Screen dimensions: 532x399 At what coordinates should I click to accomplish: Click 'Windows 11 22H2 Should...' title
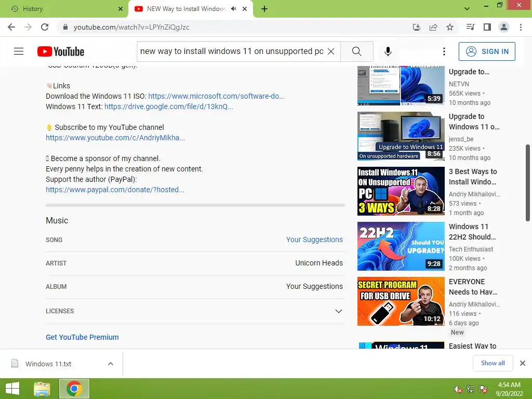[472, 232]
